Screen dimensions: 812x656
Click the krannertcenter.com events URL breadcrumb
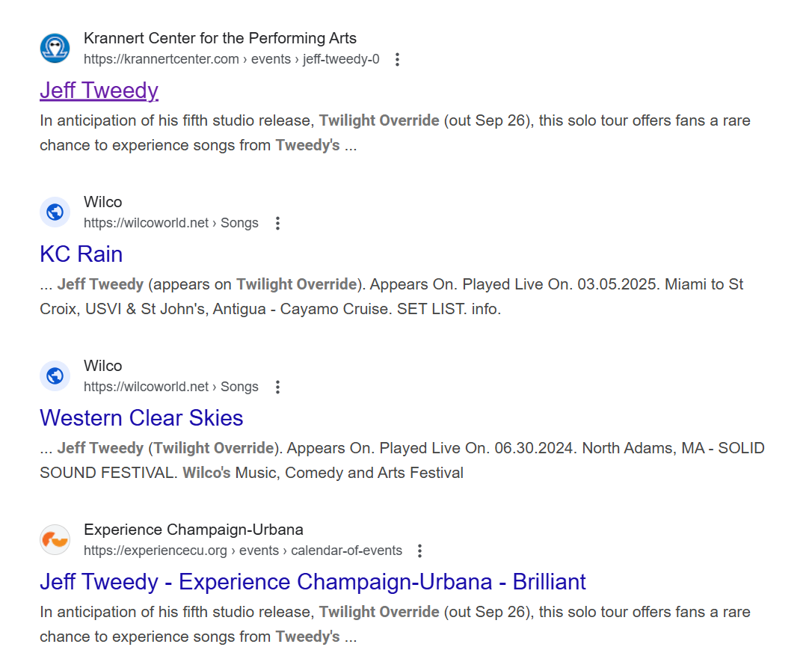(x=232, y=59)
